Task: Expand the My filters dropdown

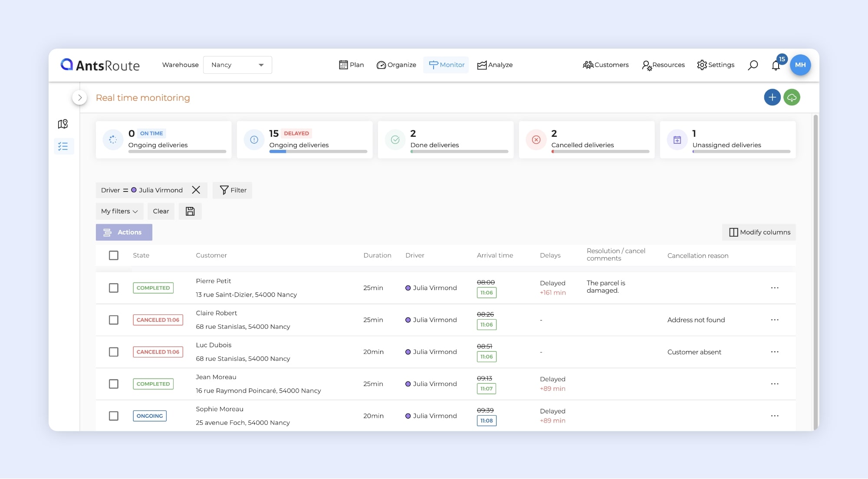Action: [119, 211]
